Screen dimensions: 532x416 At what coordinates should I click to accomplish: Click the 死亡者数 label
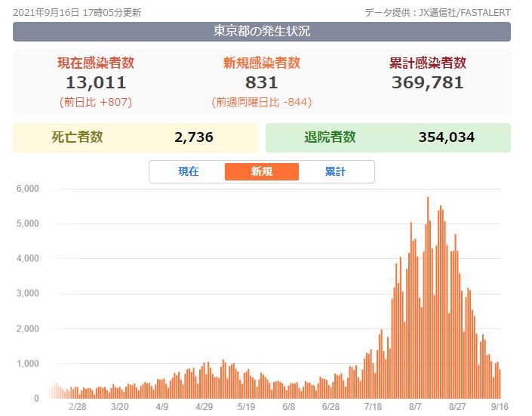78,137
